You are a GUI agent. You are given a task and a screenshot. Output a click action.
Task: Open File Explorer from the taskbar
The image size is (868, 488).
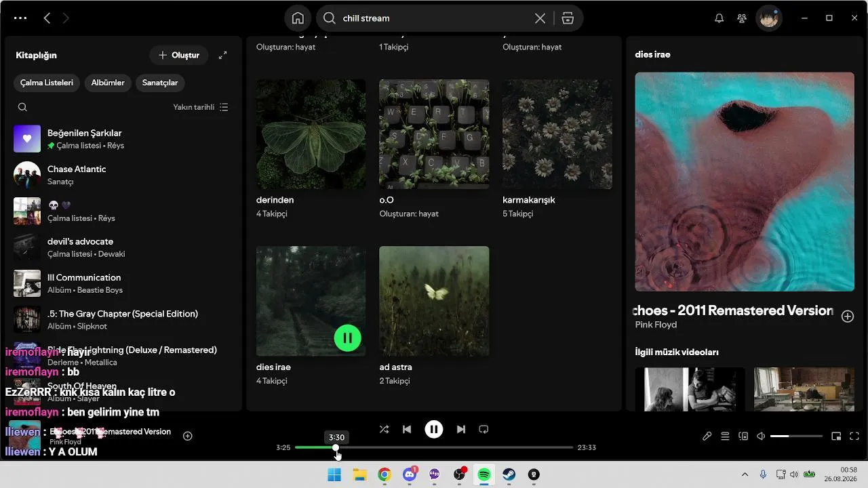click(x=359, y=474)
